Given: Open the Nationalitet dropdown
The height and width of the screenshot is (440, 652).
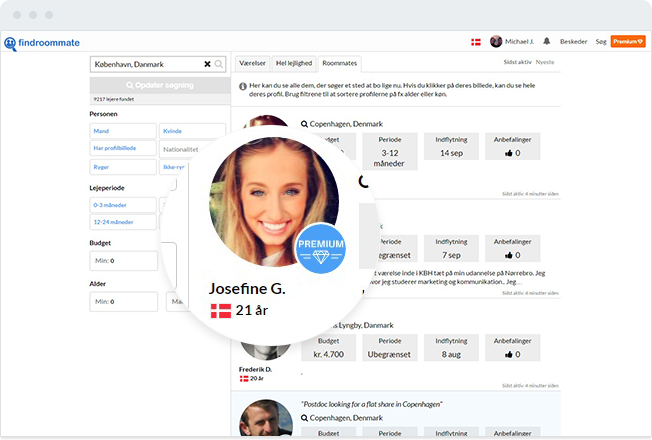Looking at the screenshot, I should coord(182,149).
